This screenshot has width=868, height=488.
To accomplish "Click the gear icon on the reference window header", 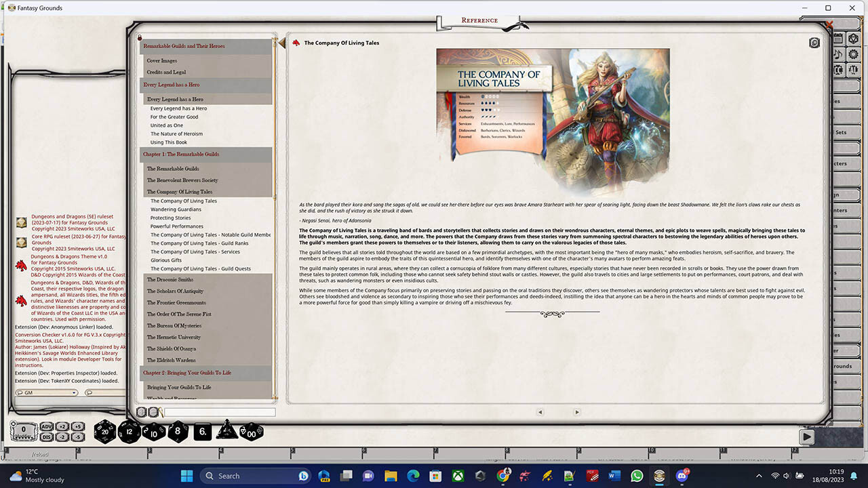I will pos(814,42).
